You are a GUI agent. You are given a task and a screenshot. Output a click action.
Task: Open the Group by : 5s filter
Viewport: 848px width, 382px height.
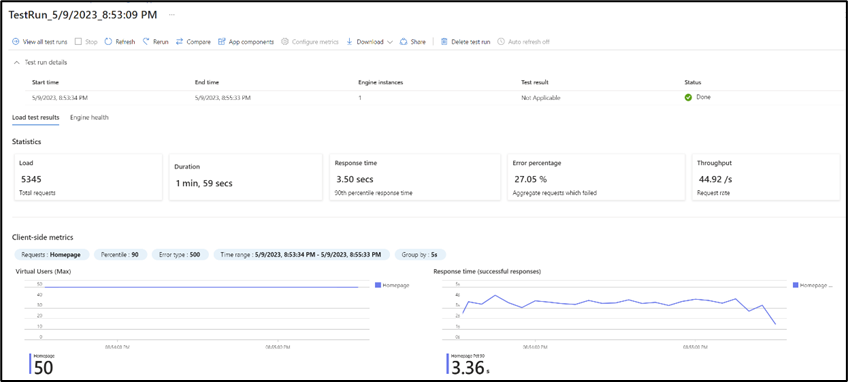click(x=420, y=255)
